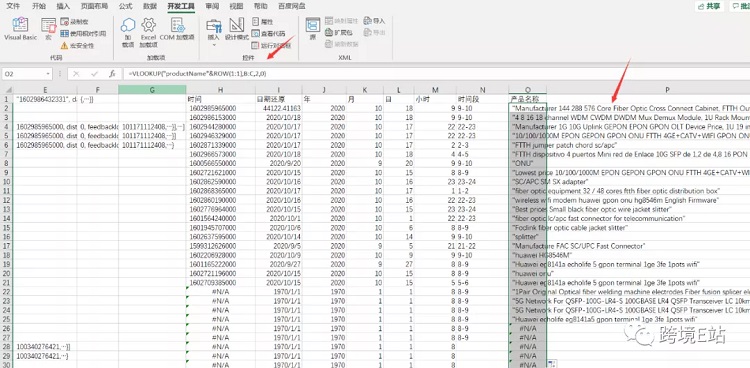
Task: Click cell containing 1602985965000 in row 2
Action: [x=221, y=109]
